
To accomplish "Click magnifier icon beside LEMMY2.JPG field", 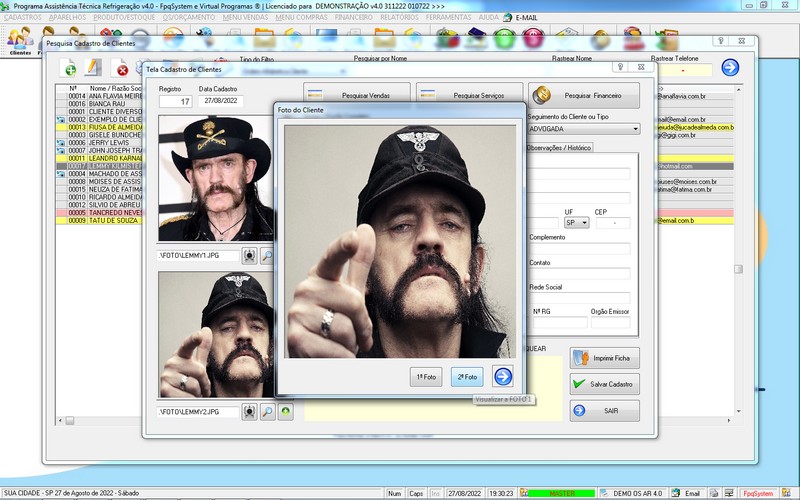I will [x=267, y=411].
